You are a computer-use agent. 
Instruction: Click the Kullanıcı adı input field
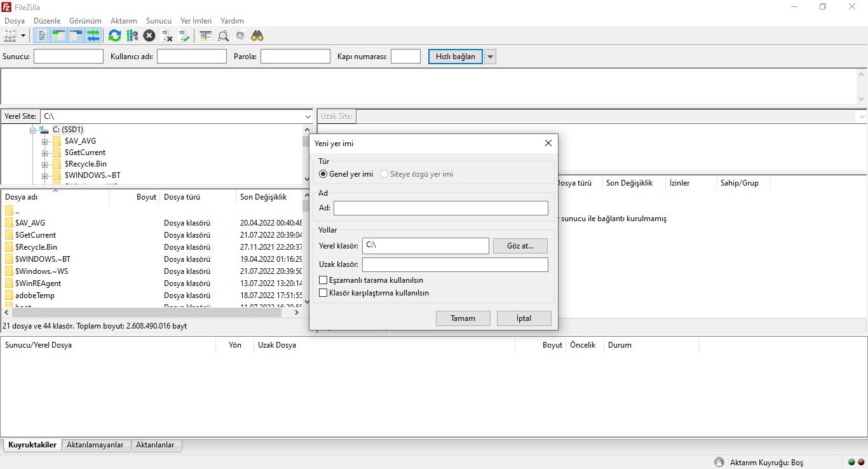192,57
